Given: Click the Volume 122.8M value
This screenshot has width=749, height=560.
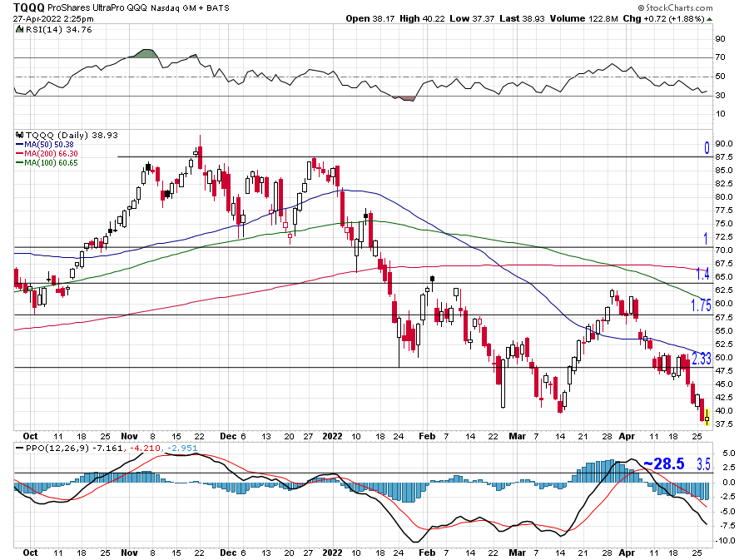Looking at the screenshot, I should pos(583,18).
